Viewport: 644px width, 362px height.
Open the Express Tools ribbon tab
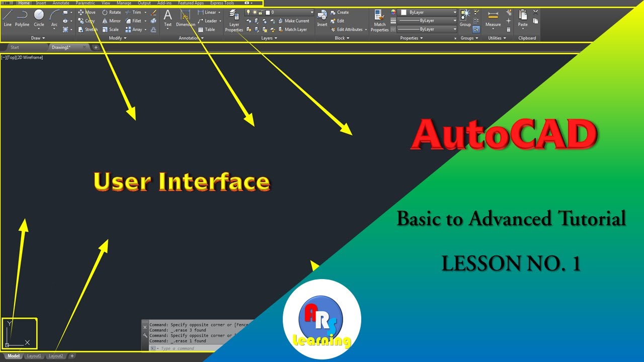tap(222, 3)
